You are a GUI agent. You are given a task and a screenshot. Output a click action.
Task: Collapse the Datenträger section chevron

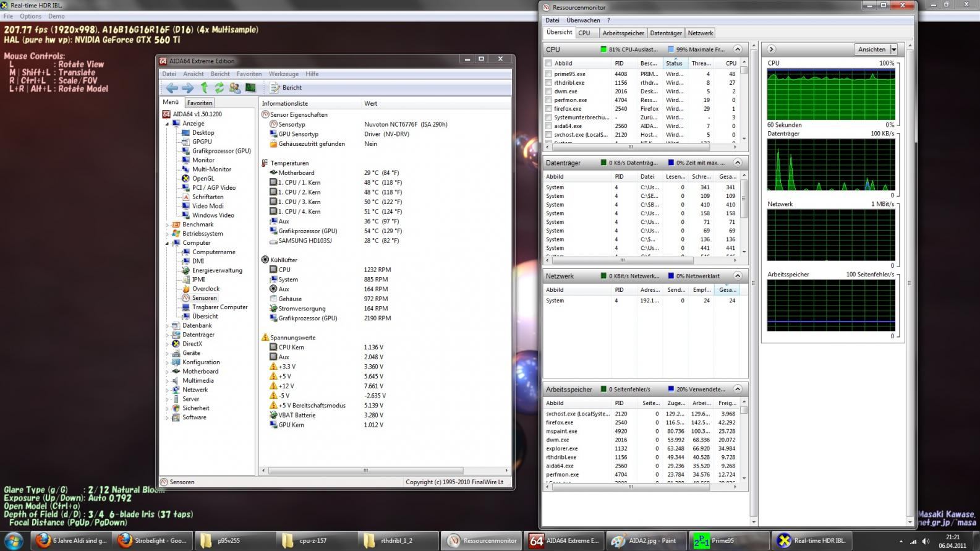[x=738, y=162]
